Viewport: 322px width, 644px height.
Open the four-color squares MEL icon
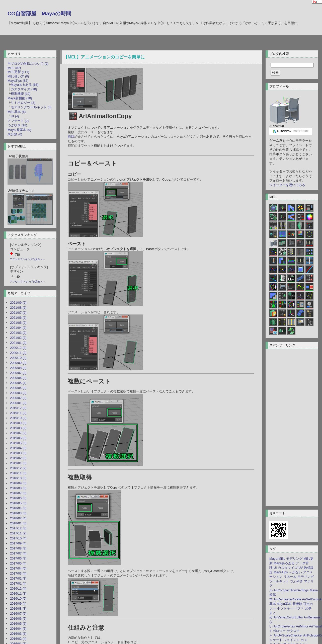[300, 234]
